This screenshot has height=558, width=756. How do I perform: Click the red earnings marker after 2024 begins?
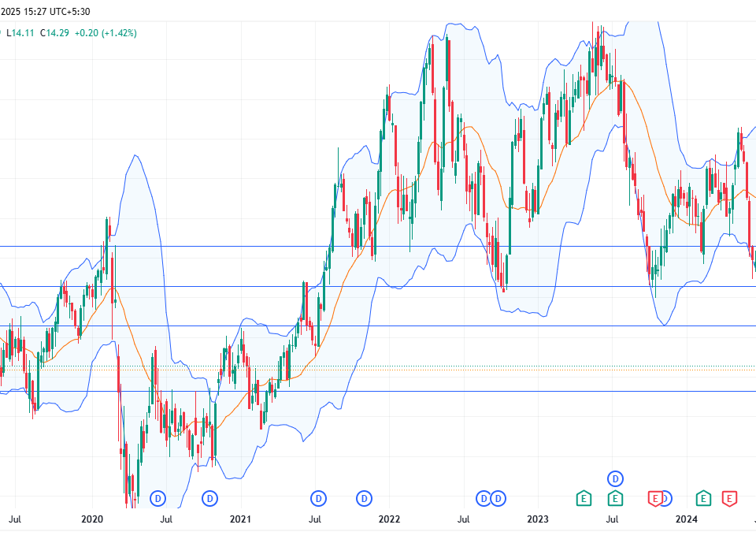tap(729, 498)
